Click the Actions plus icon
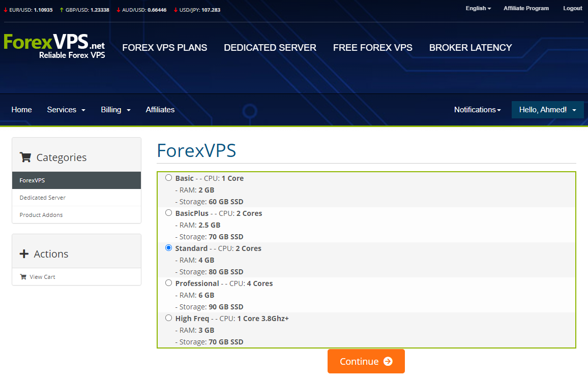The width and height of the screenshot is (588, 380). tap(24, 254)
